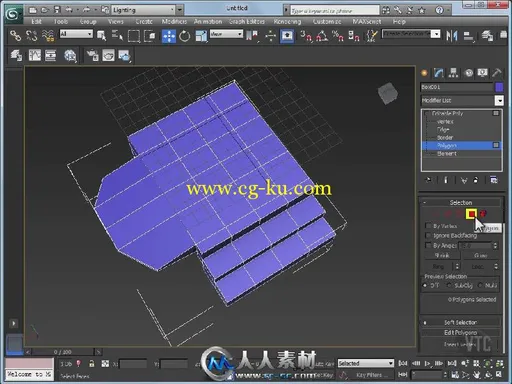The image size is (512, 384).
Task: Open the Rendering menu
Action: pos(287,22)
